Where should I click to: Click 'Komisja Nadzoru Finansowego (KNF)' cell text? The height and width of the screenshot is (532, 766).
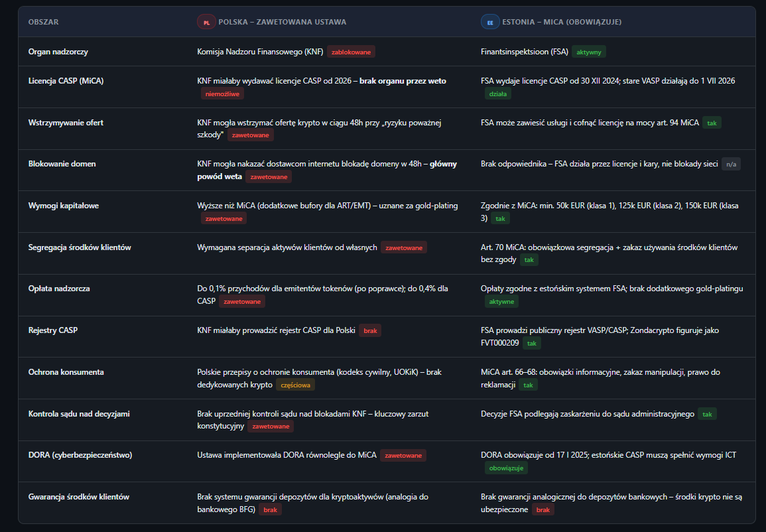point(261,52)
